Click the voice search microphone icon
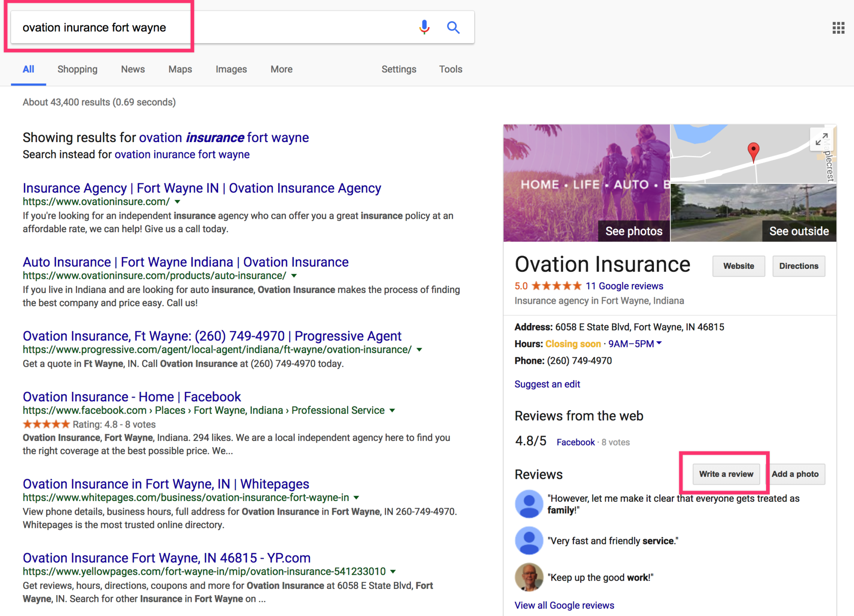This screenshot has width=854, height=616. point(424,27)
